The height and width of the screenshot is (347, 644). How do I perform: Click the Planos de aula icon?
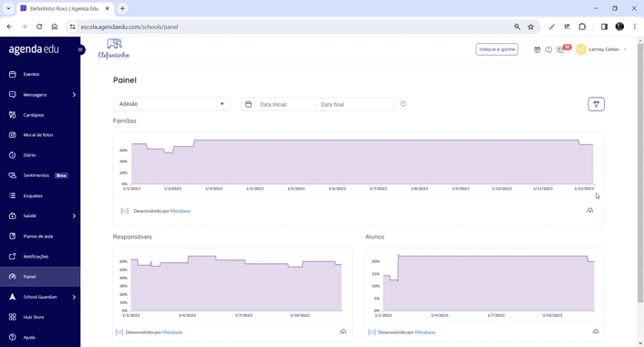(13, 236)
